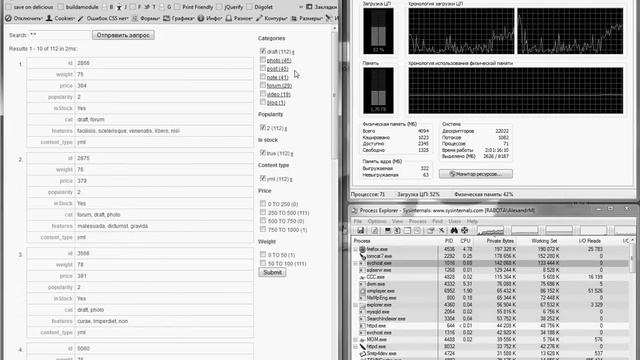640x360 pixels.
Task: Open Контуры Web Developer dropdown
Action: tap(272, 18)
